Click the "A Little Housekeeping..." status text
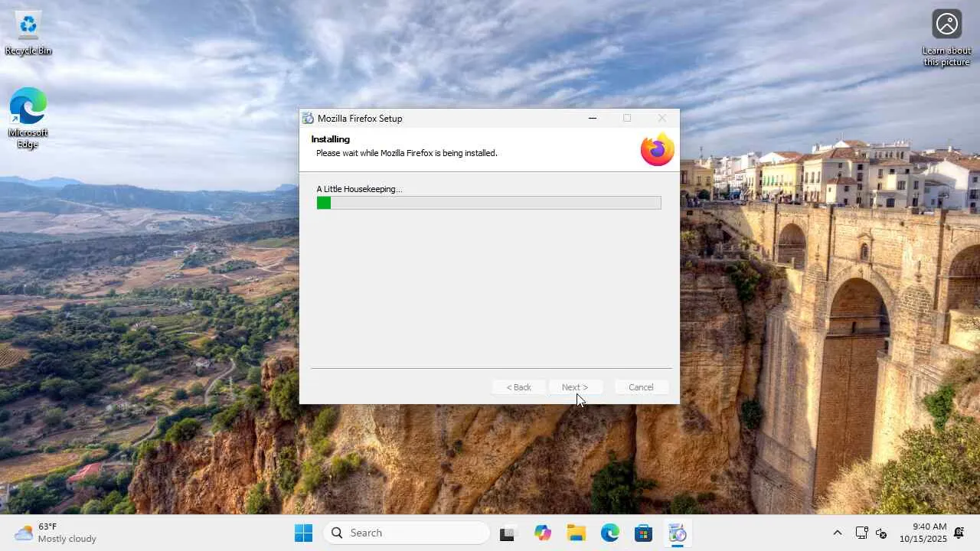The width and height of the screenshot is (980, 551). click(x=359, y=189)
